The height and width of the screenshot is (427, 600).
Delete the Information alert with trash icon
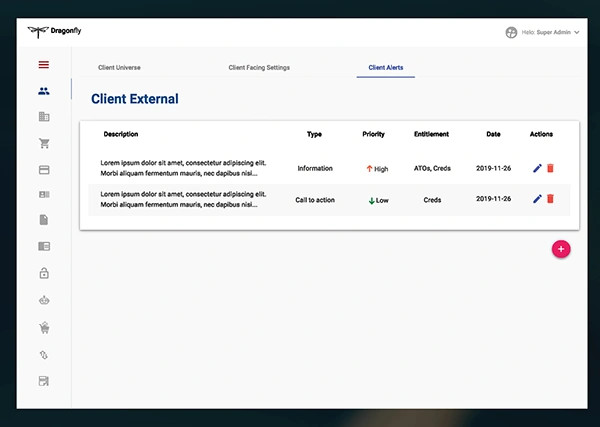tap(550, 168)
